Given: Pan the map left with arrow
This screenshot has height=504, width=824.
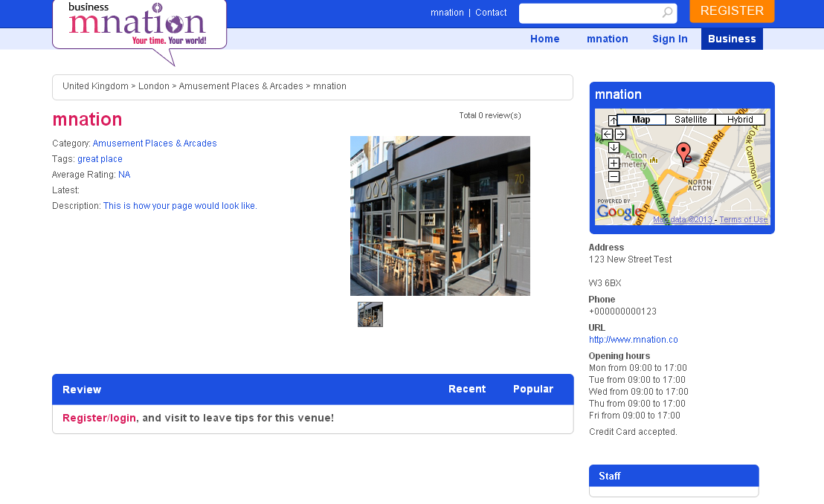Looking at the screenshot, I should 607,134.
